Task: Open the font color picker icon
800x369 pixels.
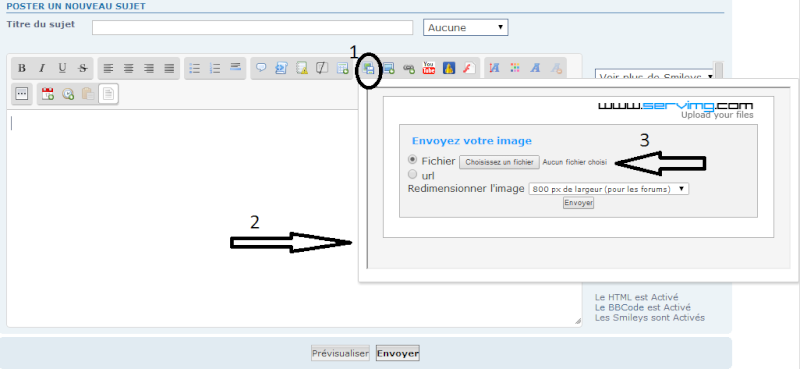Action: [515, 68]
